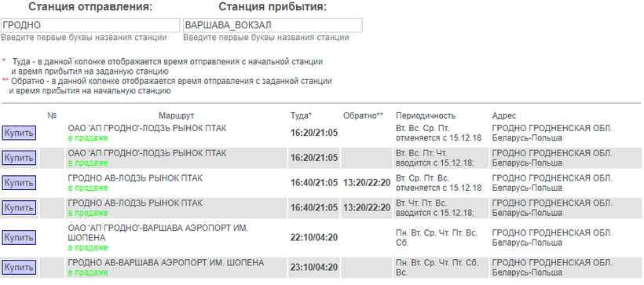
Task: Buy ticket for first ГРОДНО АВ-ЛОДЗЬ 16:40 route
Action: point(19,183)
